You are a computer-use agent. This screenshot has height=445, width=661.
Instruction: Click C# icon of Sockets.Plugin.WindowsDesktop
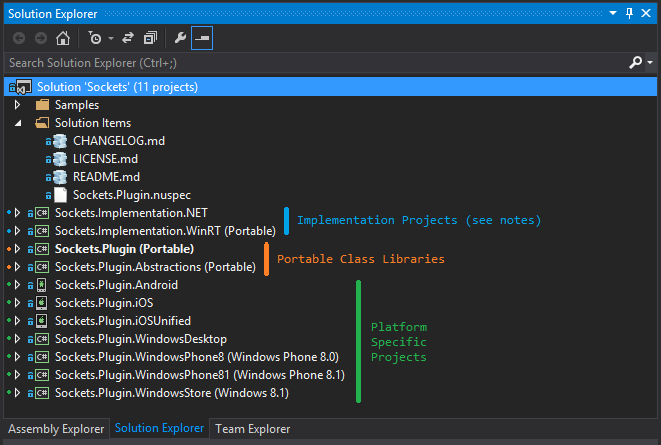pos(42,339)
